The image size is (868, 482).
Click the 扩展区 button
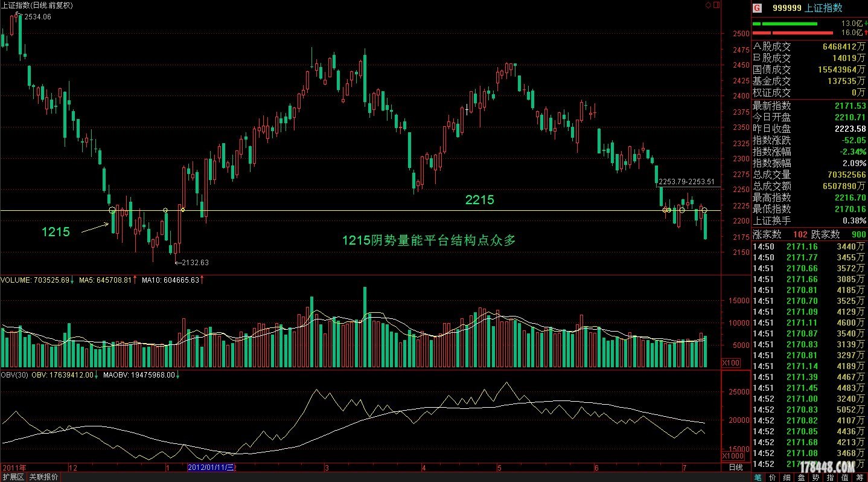pos(13,477)
